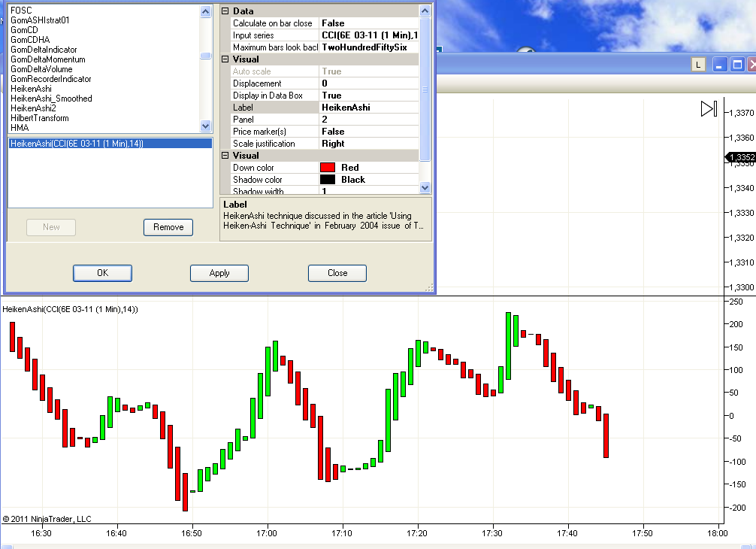
Task: Click the black Shadow color swatch
Action: [x=328, y=180]
